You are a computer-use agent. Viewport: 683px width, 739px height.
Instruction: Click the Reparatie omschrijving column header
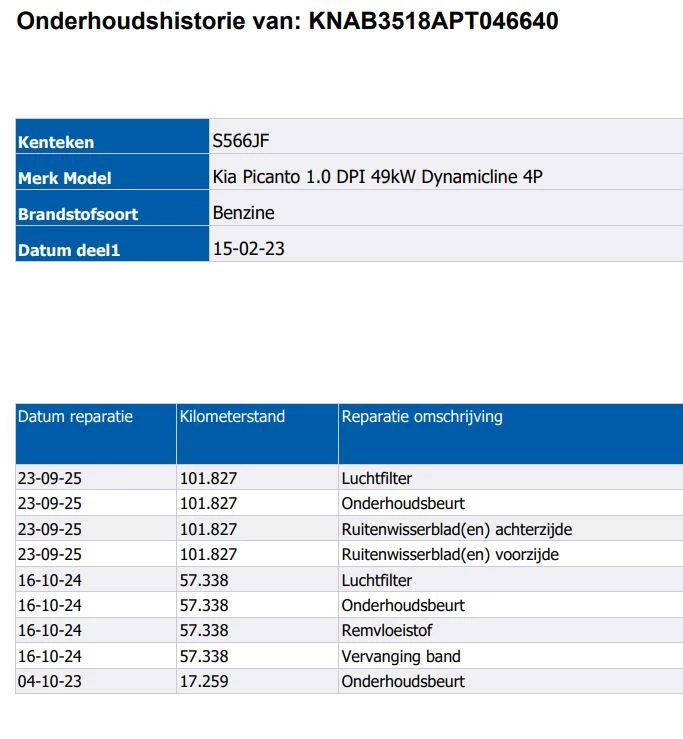point(421,417)
